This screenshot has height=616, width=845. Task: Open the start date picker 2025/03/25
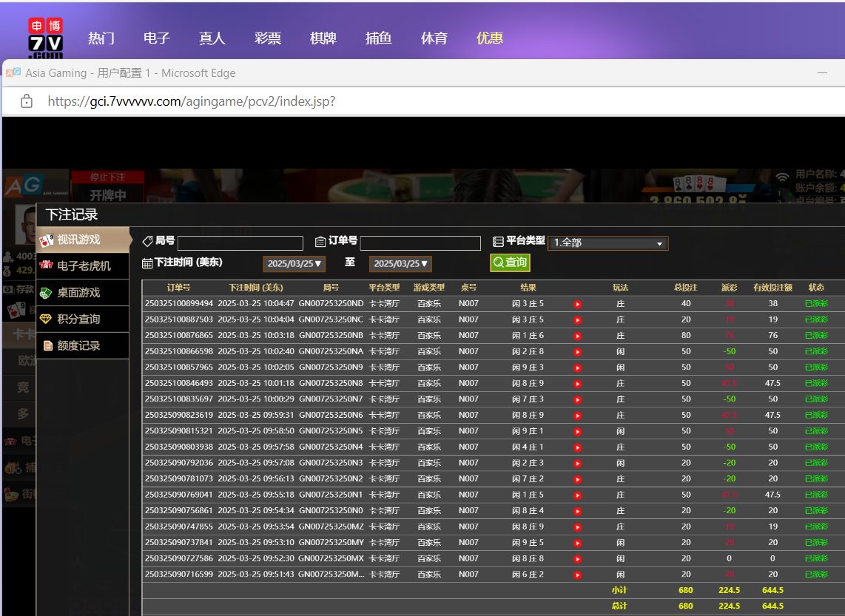294,264
